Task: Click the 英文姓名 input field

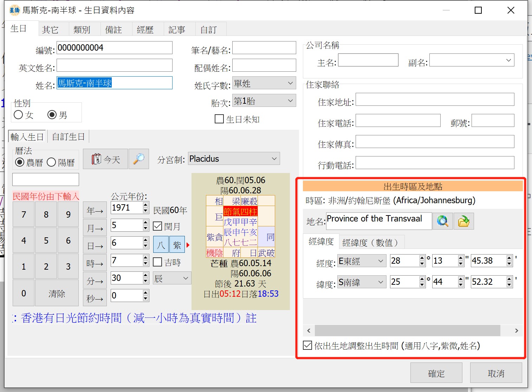Action: pyautogui.click(x=115, y=66)
